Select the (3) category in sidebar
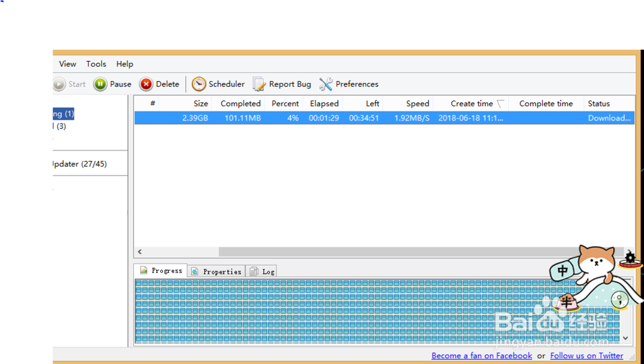Screen dimensions: 644x364 (59, 126)
